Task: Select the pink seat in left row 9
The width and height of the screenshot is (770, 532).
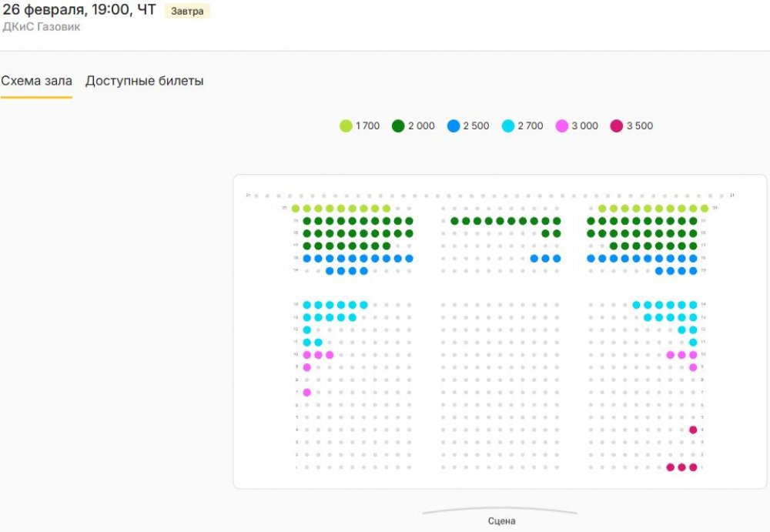Action: click(307, 367)
